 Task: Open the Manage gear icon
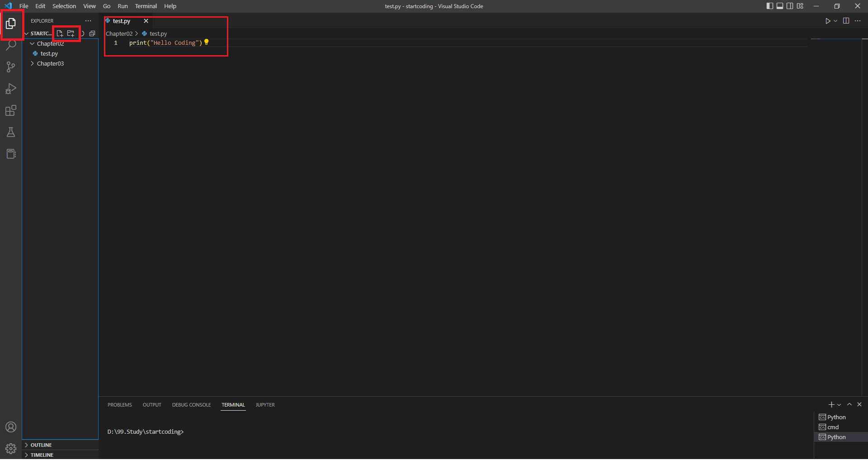point(11,449)
